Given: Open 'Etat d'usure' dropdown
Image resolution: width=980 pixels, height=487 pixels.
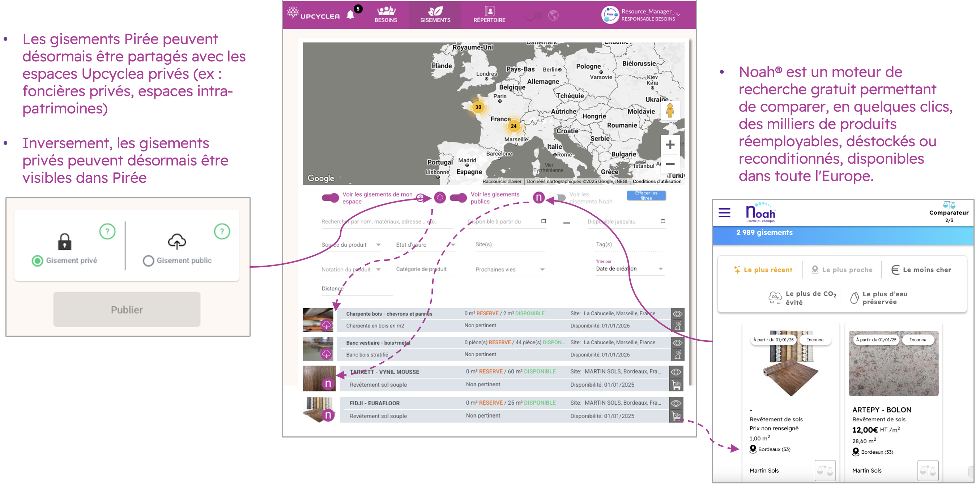Looking at the screenshot, I should pos(425,245).
